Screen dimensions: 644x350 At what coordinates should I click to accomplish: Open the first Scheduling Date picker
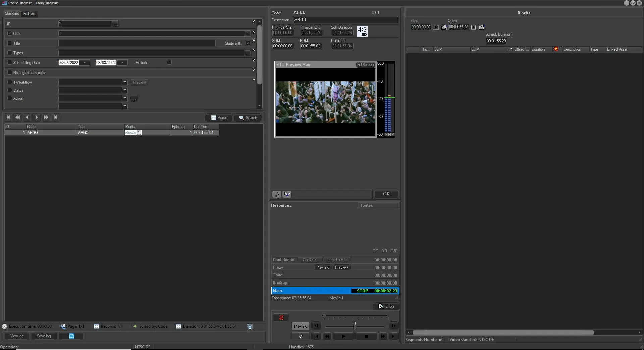tap(85, 63)
